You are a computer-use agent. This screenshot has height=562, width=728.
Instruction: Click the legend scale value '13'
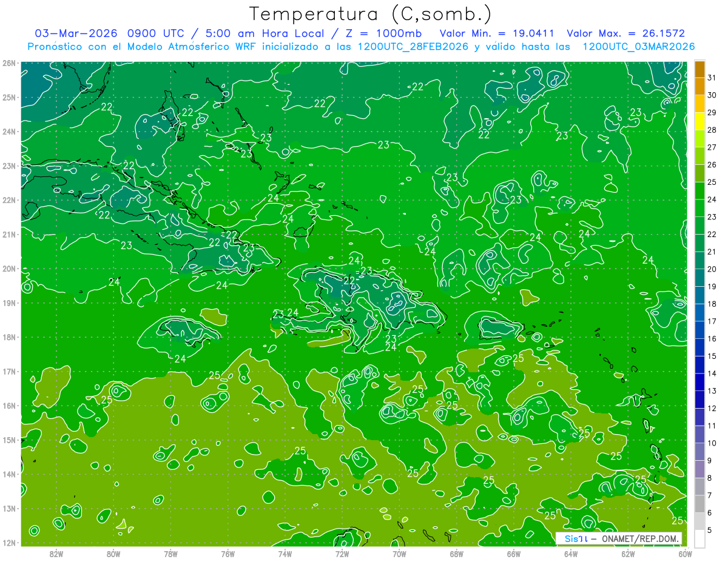pyautogui.click(x=712, y=390)
